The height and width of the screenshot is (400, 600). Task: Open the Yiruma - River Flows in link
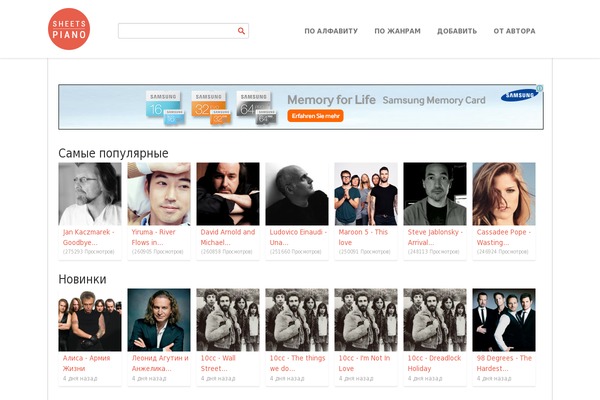[x=153, y=237]
